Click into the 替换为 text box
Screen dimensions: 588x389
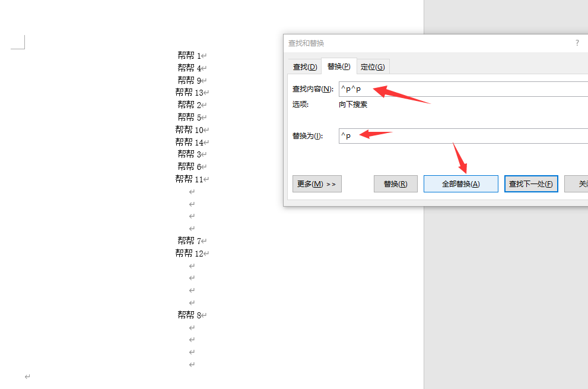click(463, 136)
